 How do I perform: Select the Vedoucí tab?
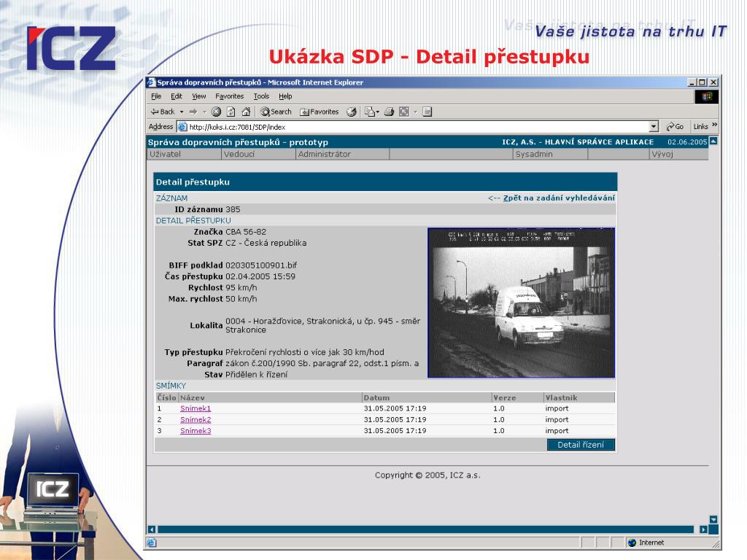click(x=259, y=155)
